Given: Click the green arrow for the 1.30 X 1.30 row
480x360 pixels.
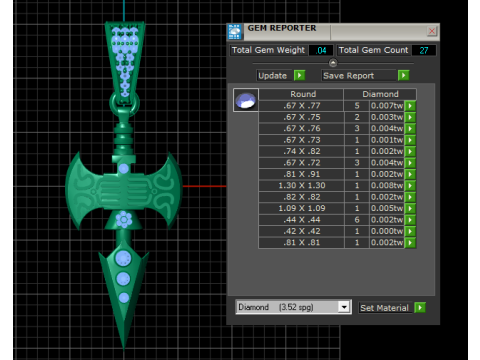Looking at the screenshot, I should 410,186.
